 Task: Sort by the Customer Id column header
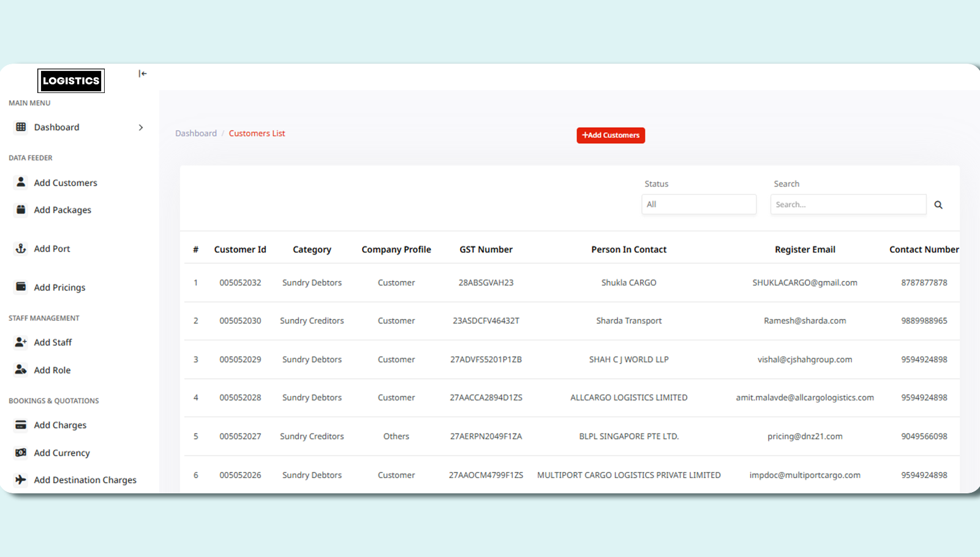click(x=240, y=250)
